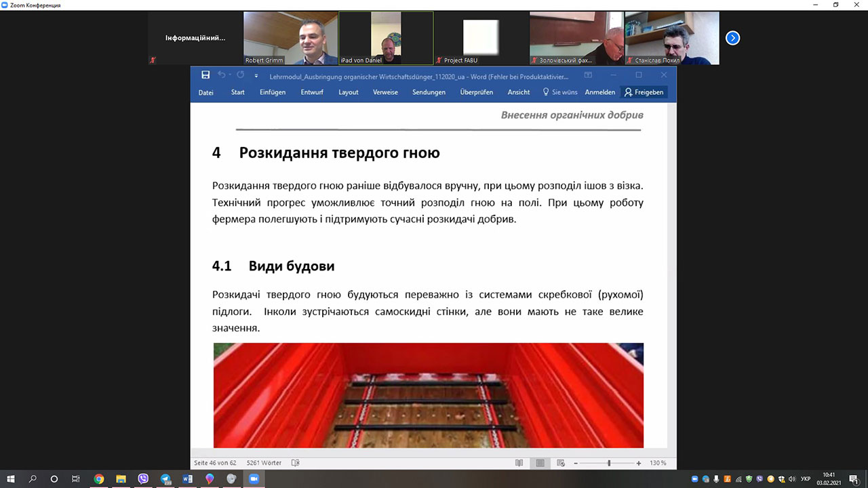Viewport: 868px width, 488px height.
Task: Open the Windows notification center
Action: (854, 479)
